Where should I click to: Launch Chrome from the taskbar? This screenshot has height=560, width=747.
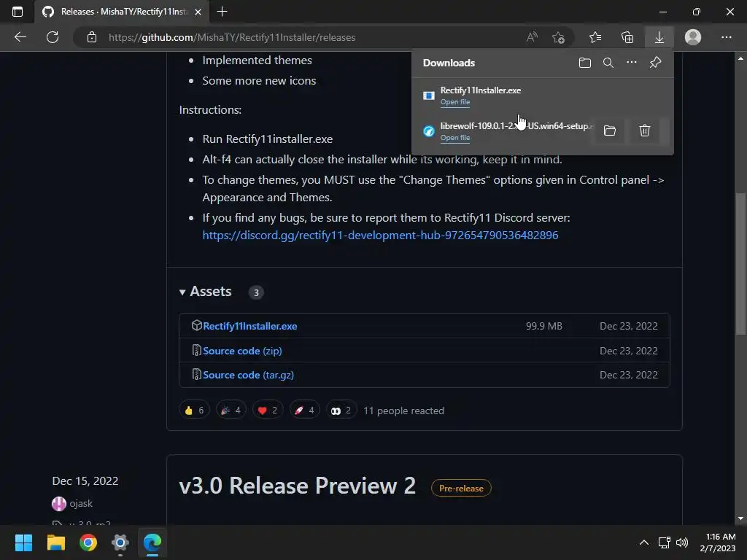coord(88,542)
